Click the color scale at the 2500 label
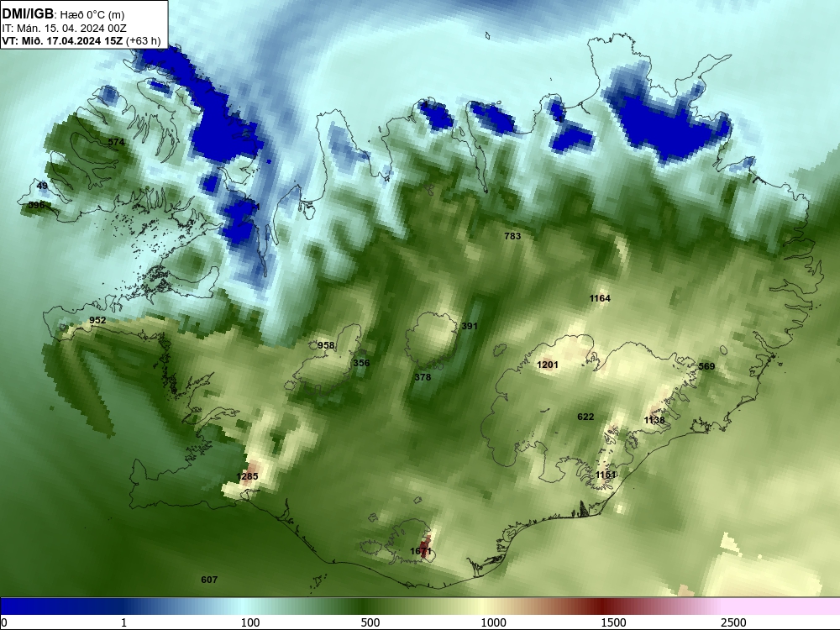Screen dimensions: 840x630 pos(733,622)
